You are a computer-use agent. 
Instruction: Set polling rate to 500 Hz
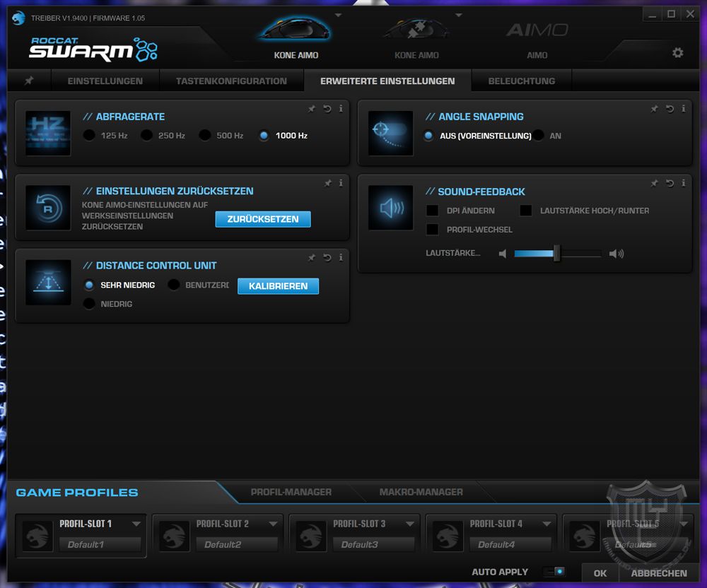(x=205, y=135)
